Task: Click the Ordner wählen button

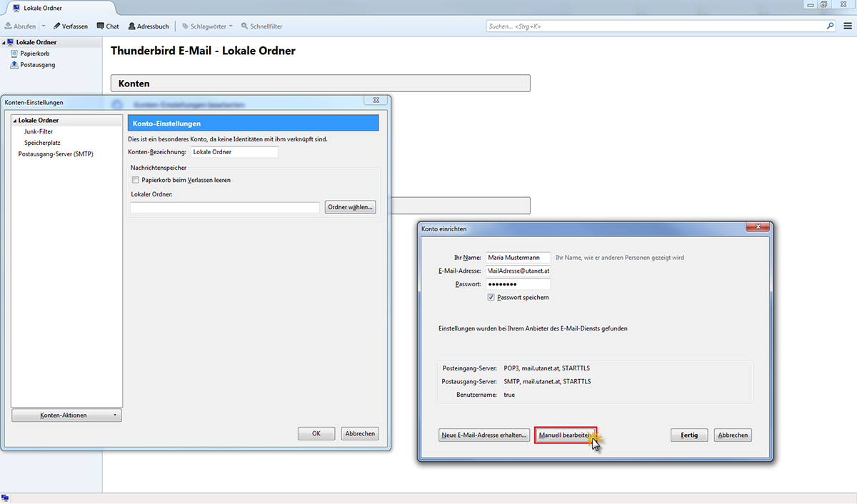Action: click(350, 208)
